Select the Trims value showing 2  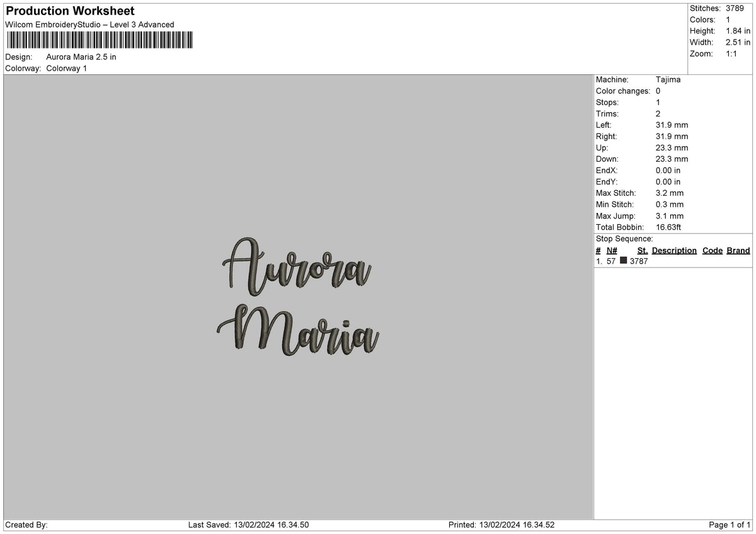(656, 114)
